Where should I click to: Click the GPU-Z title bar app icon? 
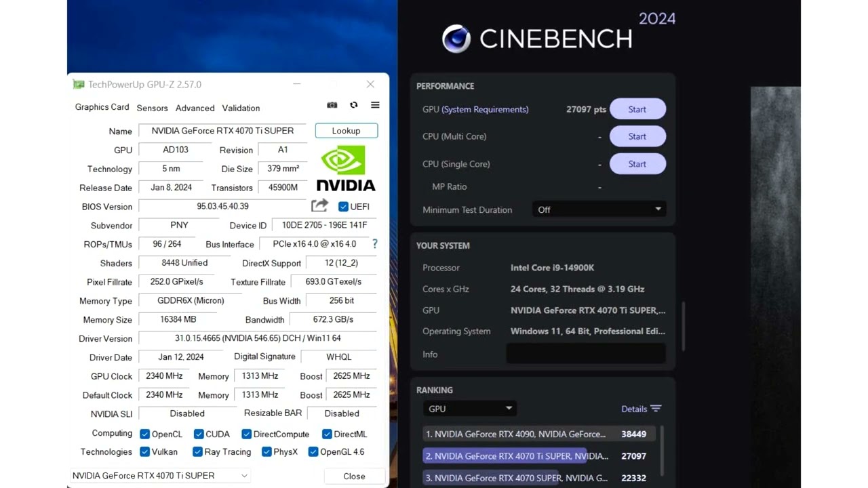click(x=79, y=85)
